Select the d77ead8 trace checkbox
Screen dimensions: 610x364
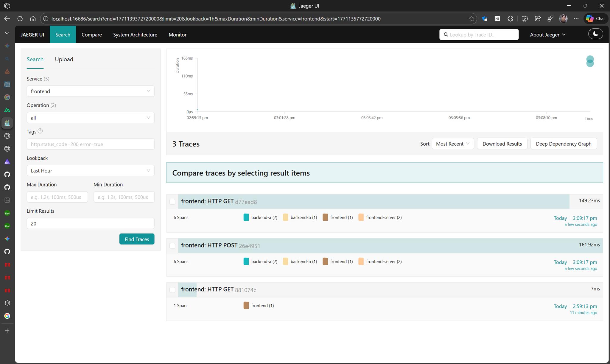pos(172,202)
